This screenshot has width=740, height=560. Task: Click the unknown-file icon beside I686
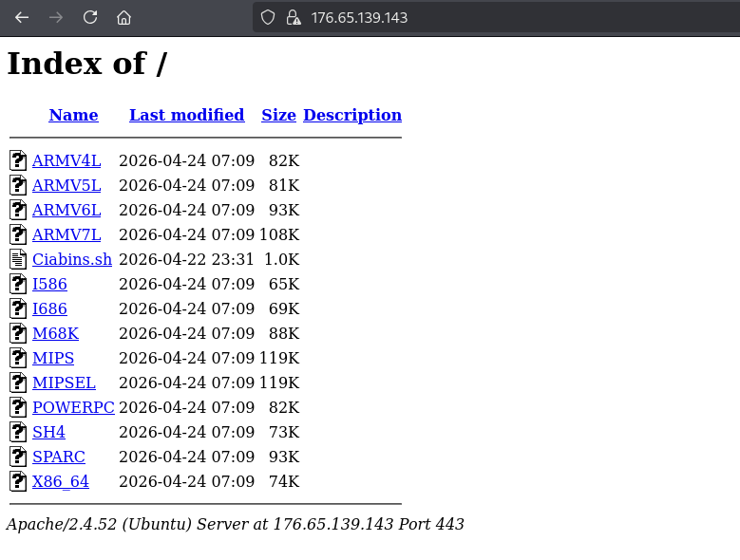point(18,308)
